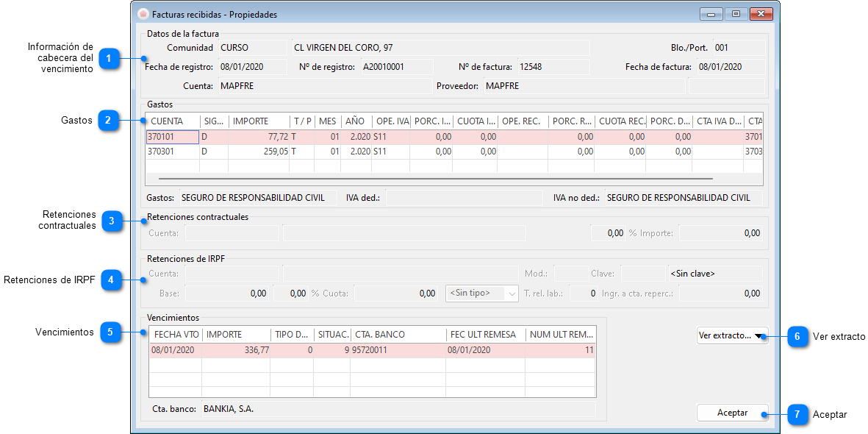Click the Sin clave field
The image size is (868, 434).
715,274
